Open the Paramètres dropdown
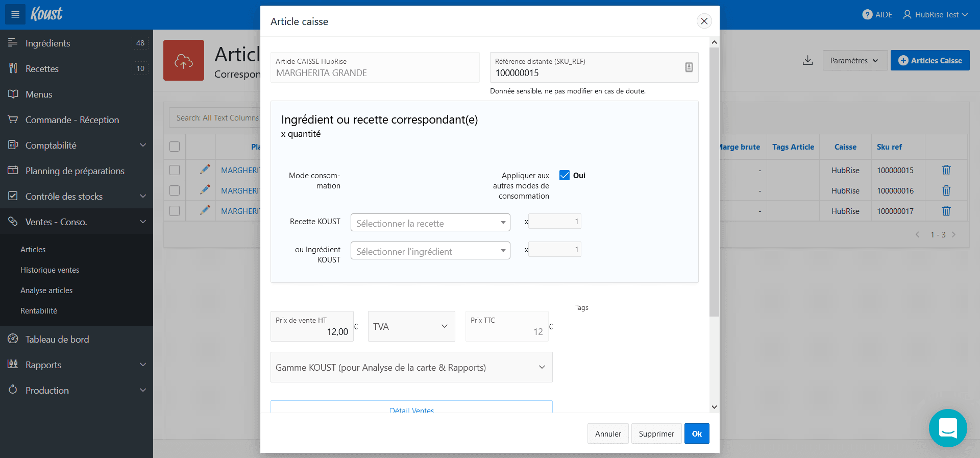 (854, 60)
